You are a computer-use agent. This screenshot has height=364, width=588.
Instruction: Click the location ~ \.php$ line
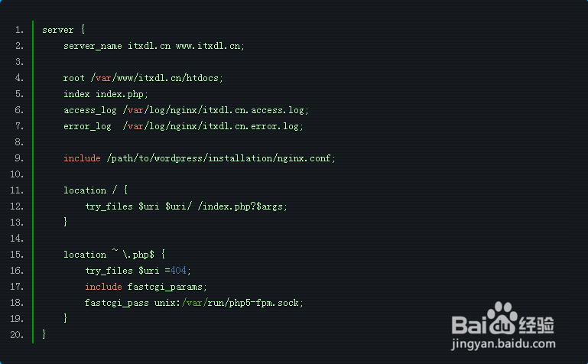[x=115, y=254]
